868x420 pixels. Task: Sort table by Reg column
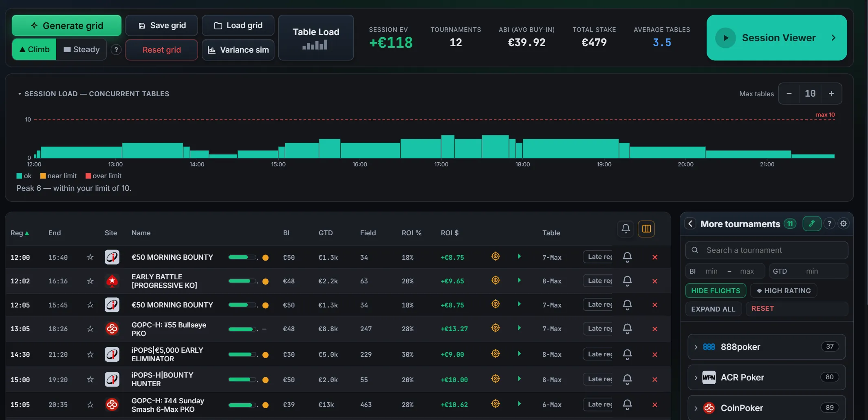pos(20,233)
